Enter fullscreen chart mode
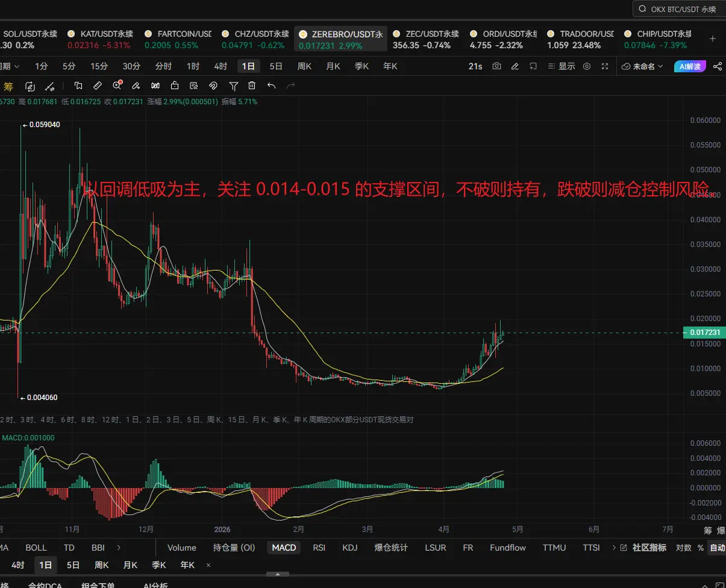 [605, 66]
